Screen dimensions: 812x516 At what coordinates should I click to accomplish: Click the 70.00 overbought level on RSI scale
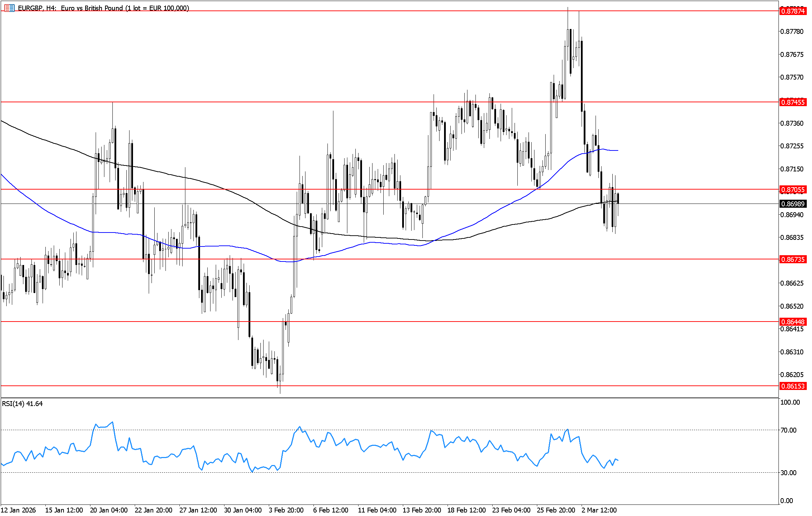(788, 430)
